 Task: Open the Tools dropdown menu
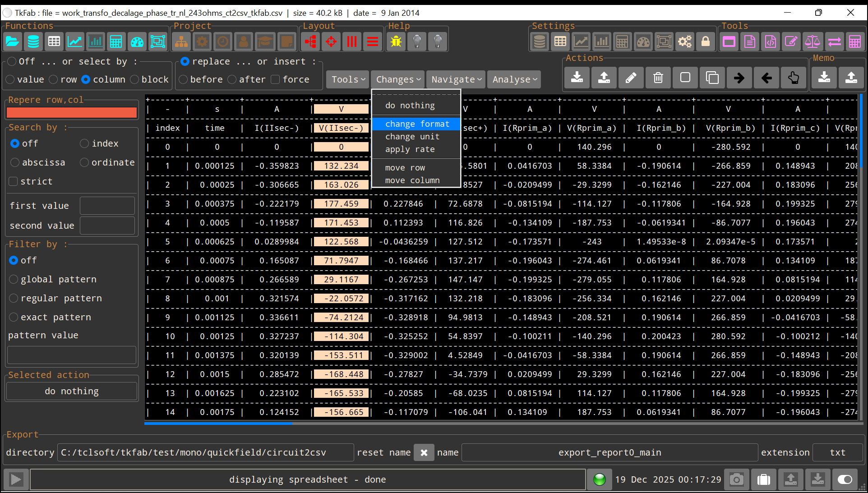coord(347,79)
